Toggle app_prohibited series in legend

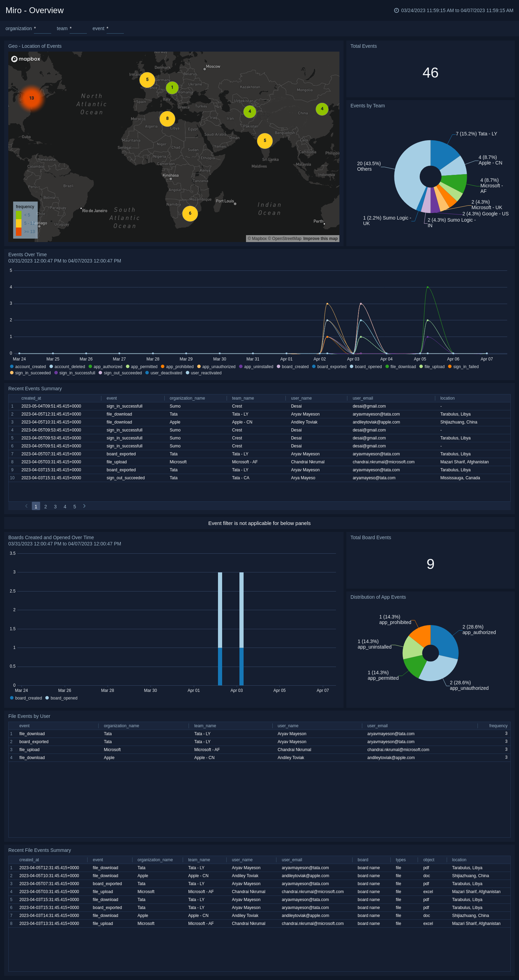coord(177,367)
